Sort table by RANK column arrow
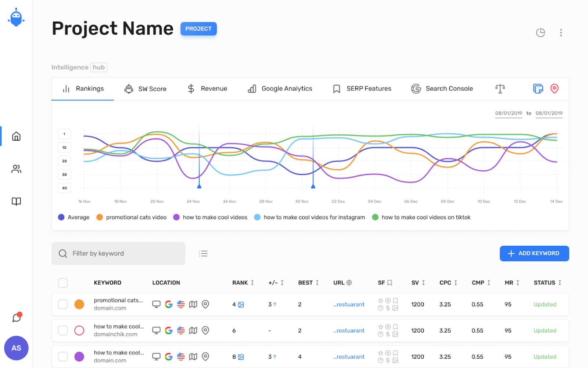This screenshot has height=368, width=588. pyautogui.click(x=252, y=283)
